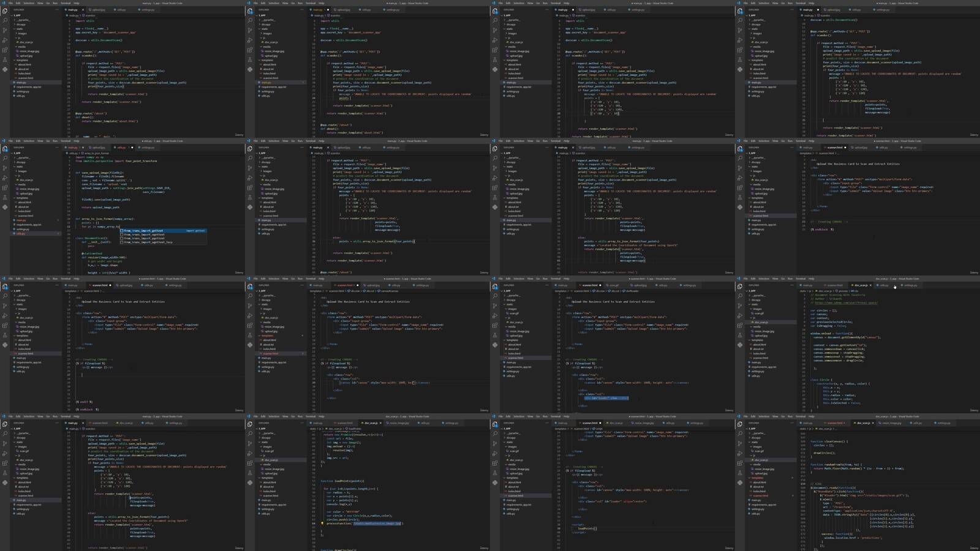The image size is (980, 551).
Task: Select highlighted suggestion from_trans_import_gettext
Action: [163, 231]
